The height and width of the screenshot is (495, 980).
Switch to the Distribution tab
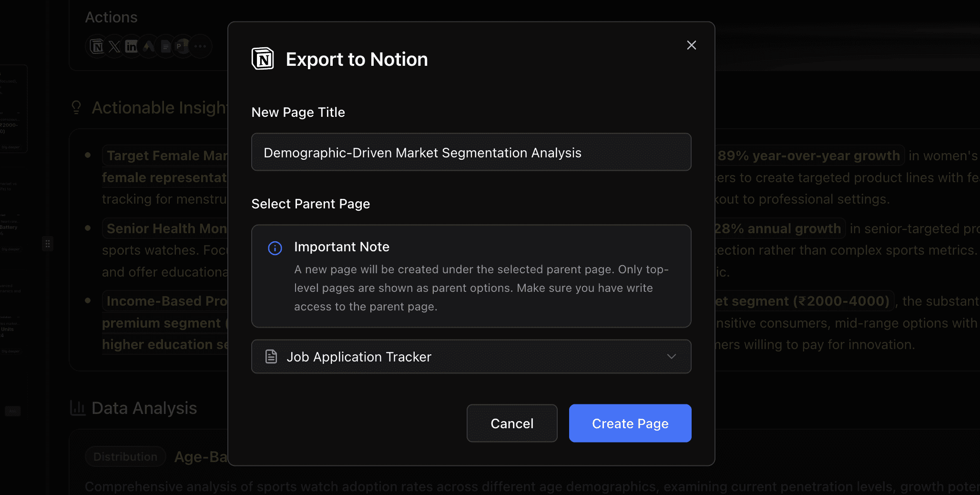(125, 456)
